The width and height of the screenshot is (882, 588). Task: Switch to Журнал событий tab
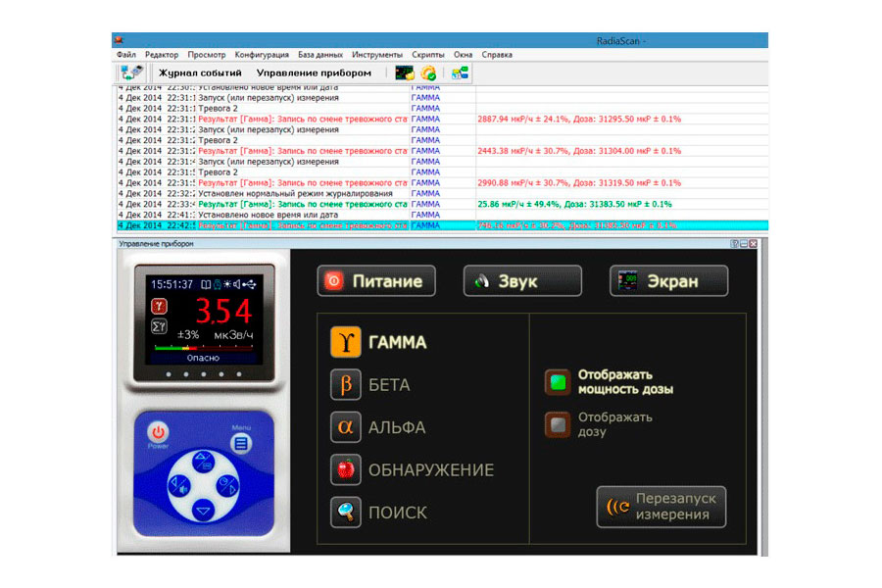coord(200,73)
